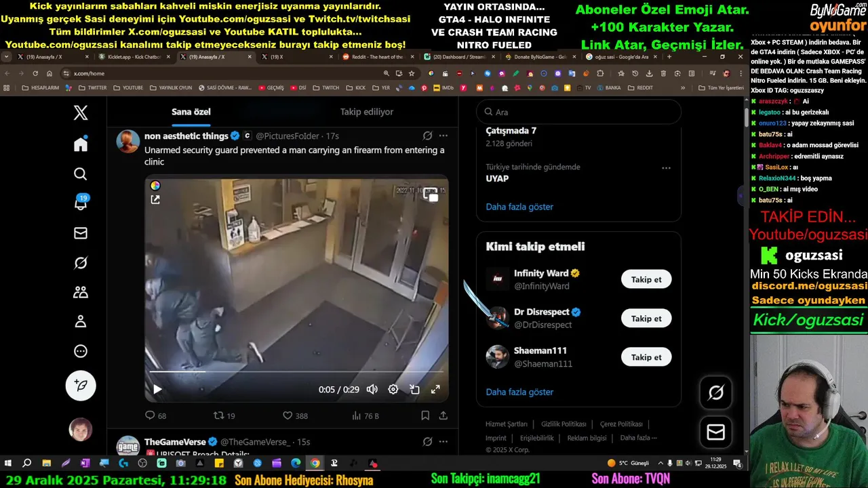
Task: Enter video fullscreen mode
Action: pyautogui.click(x=435, y=389)
